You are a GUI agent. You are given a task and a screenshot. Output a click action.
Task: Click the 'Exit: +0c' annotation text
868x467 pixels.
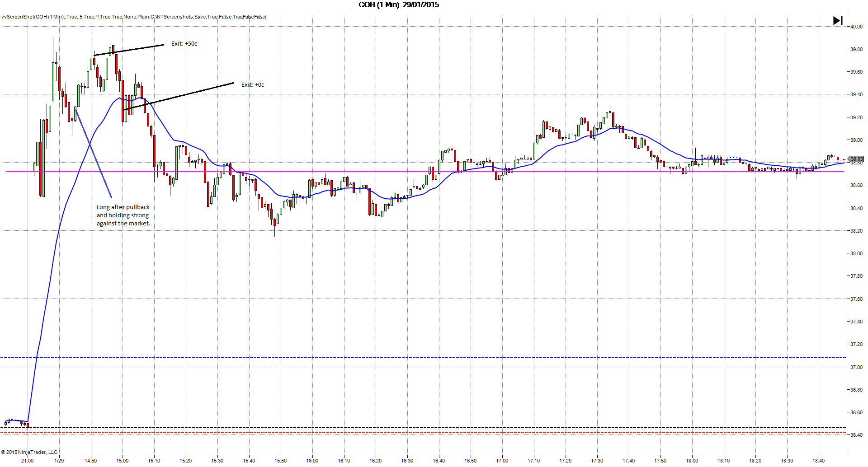[253, 85]
